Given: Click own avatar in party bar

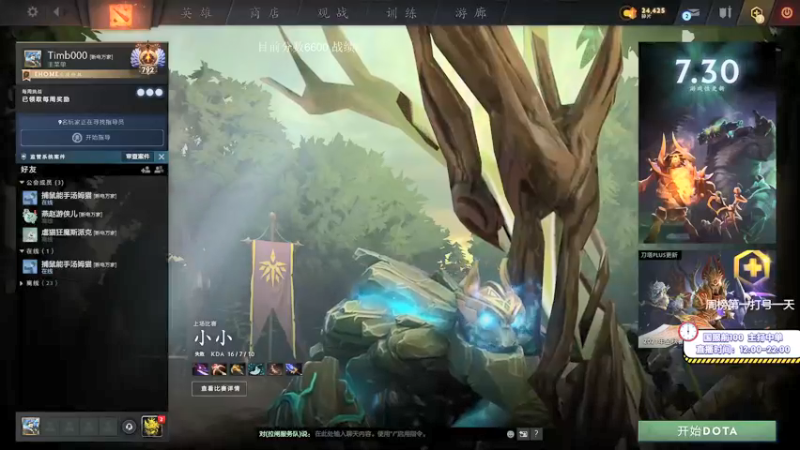Looking at the screenshot, I should [x=31, y=426].
